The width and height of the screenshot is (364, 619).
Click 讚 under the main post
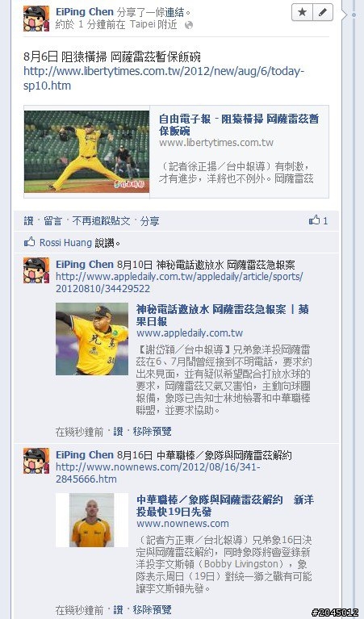(28, 221)
